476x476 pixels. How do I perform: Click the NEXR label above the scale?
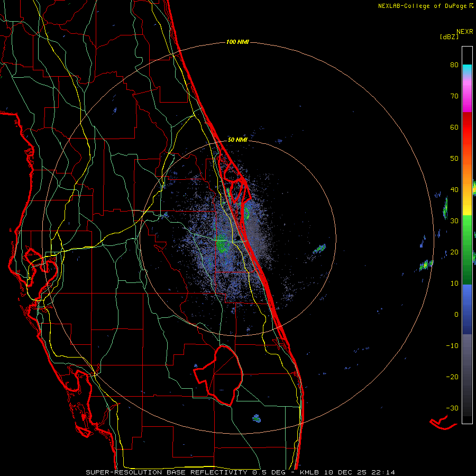pos(465,32)
